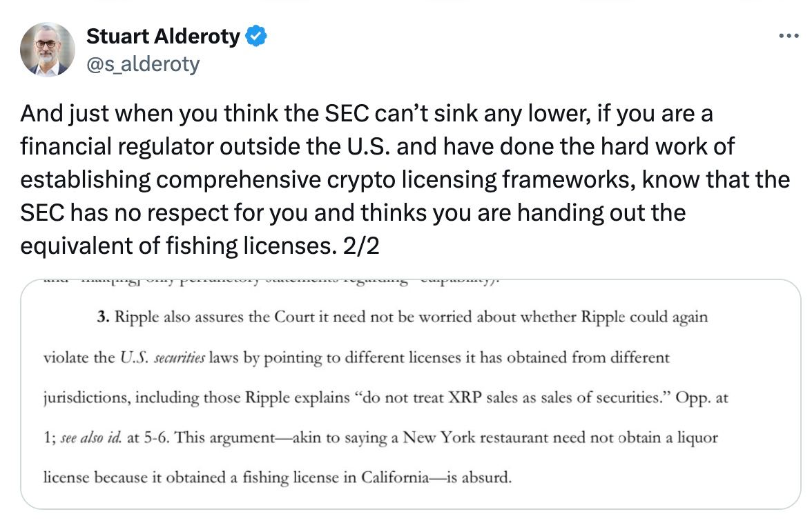Open Stuart Alderoty's profile picture
The width and height of the screenshot is (812, 525).
(x=47, y=49)
